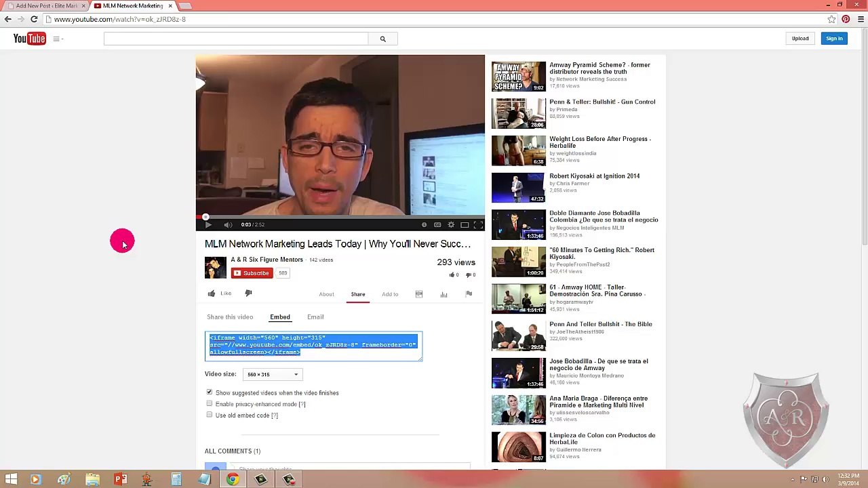The width and height of the screenshot is (868, 488).
Task: Click inside the YouTube search field
Action: click(x=236, y=39)
